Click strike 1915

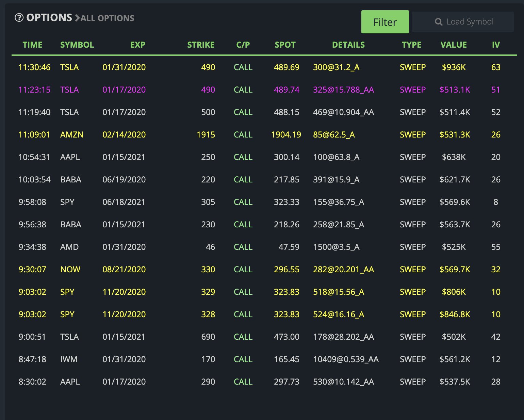tap(206, 134)
